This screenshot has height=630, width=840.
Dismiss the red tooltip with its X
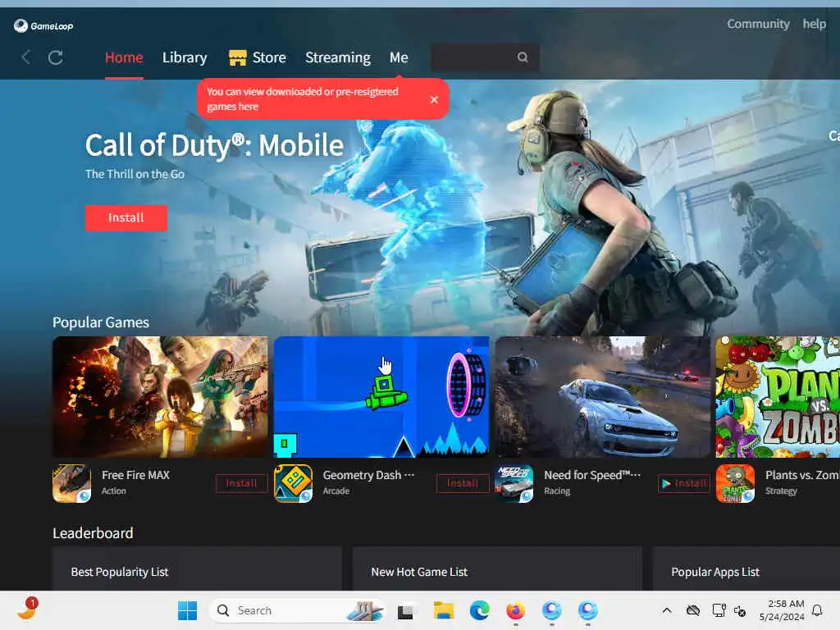point(434,99)
